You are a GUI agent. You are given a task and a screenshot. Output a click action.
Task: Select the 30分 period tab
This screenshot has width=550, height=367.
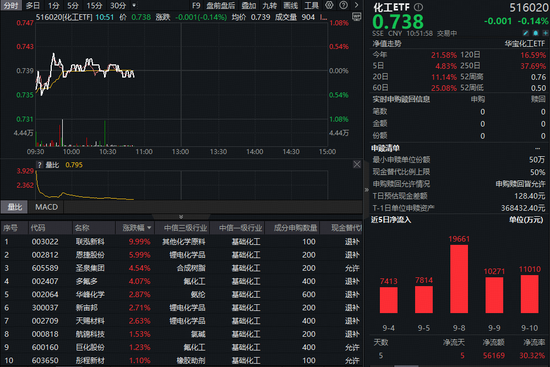[118, 6]
